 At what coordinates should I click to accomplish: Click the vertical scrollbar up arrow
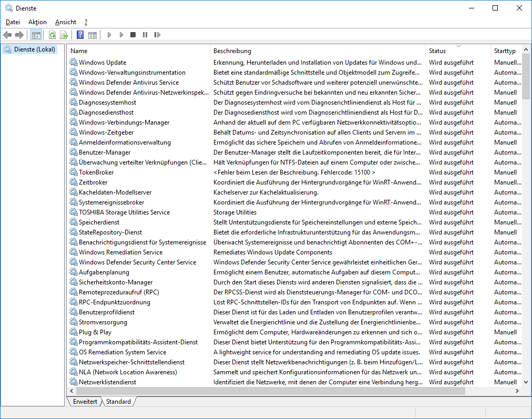pyautogui.click(x=526, y=49)
